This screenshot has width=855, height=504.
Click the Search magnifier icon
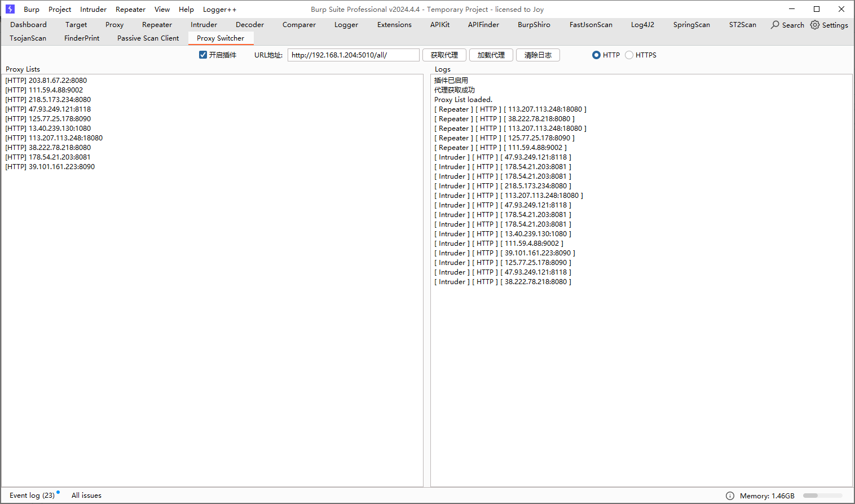(x=775, y=25)
